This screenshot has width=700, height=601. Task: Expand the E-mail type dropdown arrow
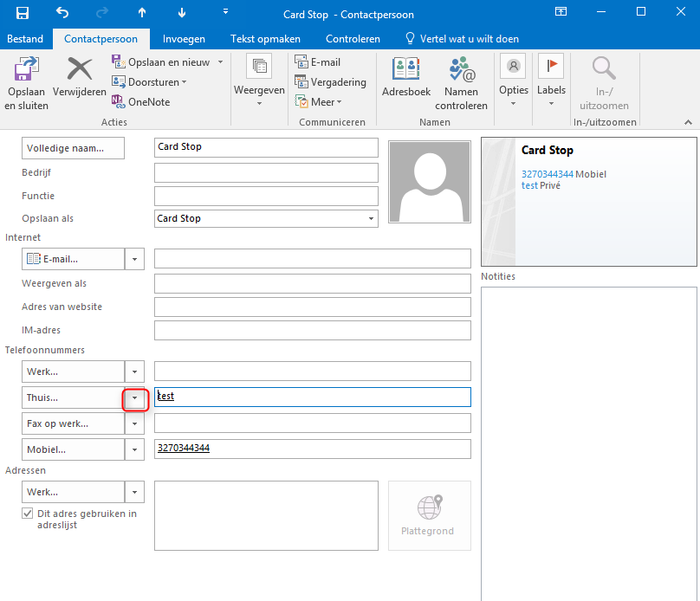pos(134,259)
